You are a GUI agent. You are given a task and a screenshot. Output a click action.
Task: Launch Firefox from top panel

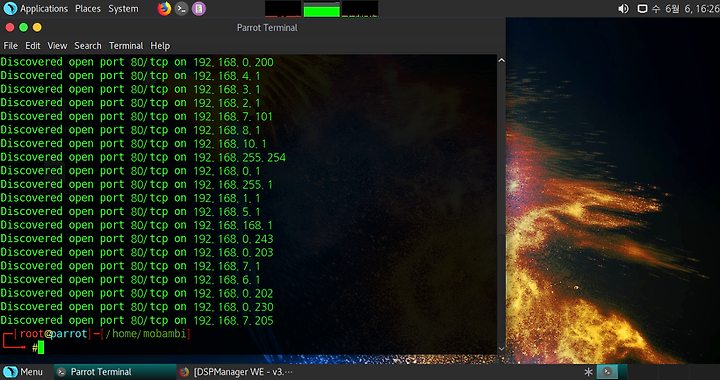pos(164,9)
